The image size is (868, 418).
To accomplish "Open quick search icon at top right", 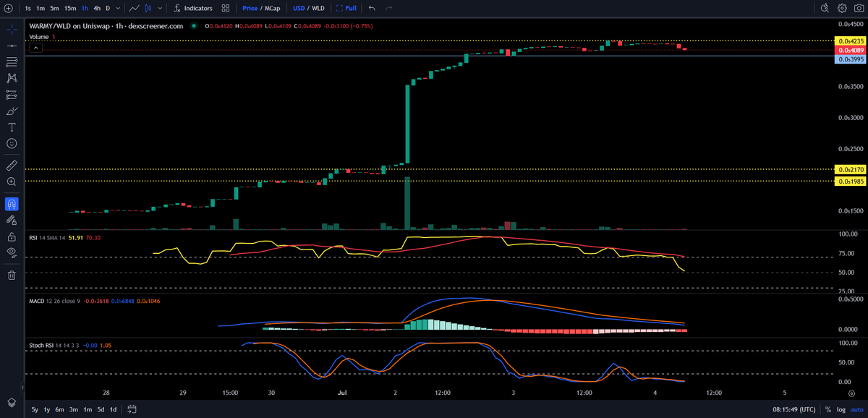I will coord(825,8).
